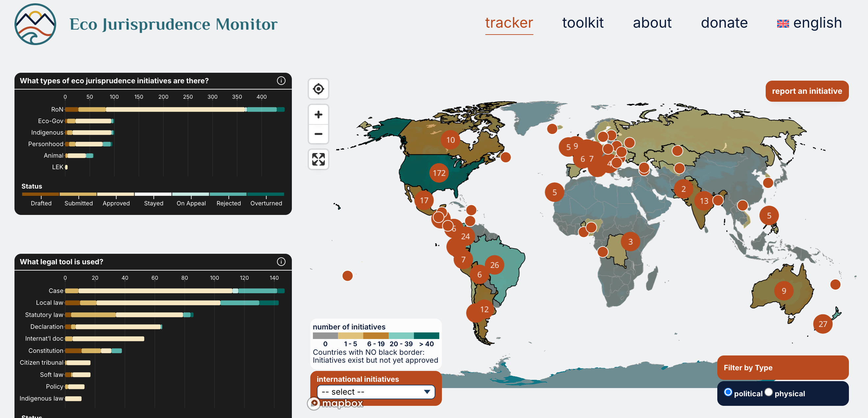Screen dimensions: 868x418
Task: Click the 172 cluster marker on USA
Action: (x=439, y=173)
